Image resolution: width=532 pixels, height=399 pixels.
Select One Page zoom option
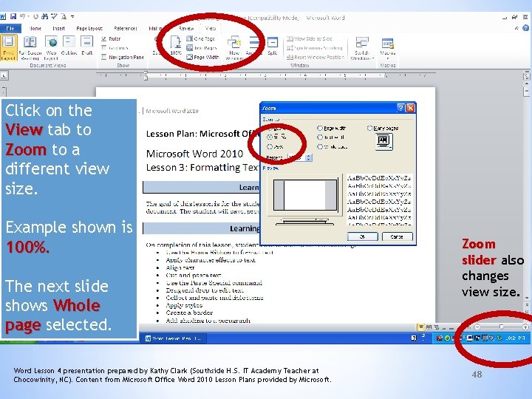tap(201, 38)
